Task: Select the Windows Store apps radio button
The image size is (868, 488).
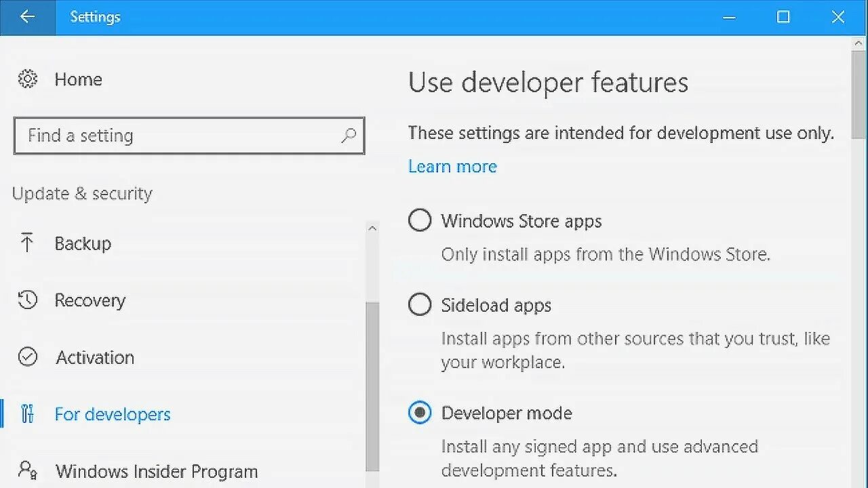Action: pyautogui.click(x=420, y=221)
